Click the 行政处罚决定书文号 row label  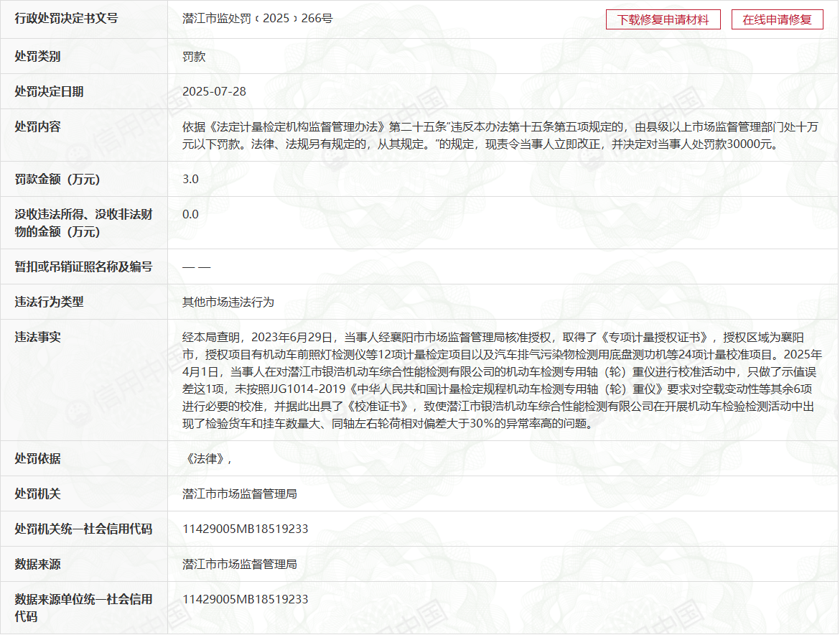pyautogui.click(x=66, y=19)
